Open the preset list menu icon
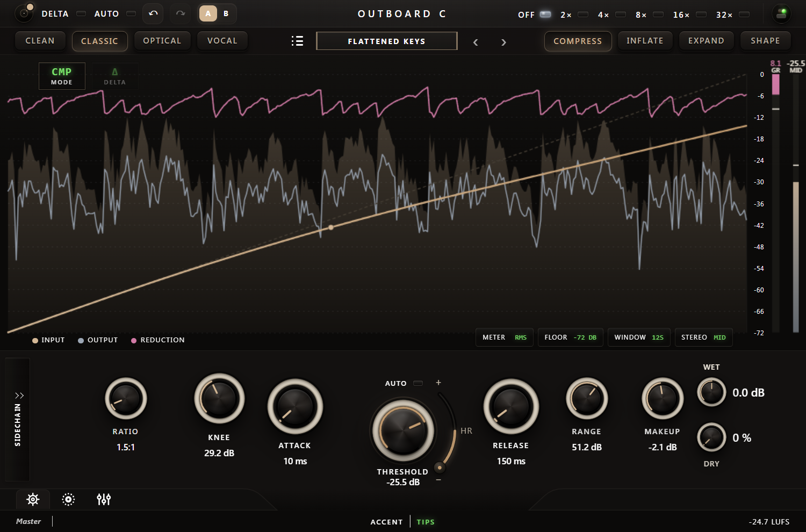 pyautogui.click(x=297, y=41)
